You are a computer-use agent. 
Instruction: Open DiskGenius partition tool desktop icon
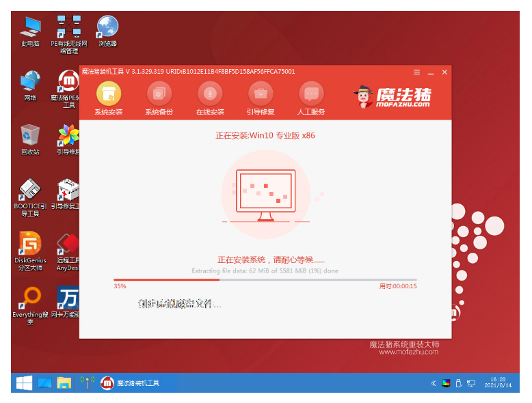[x=30, y=245]
